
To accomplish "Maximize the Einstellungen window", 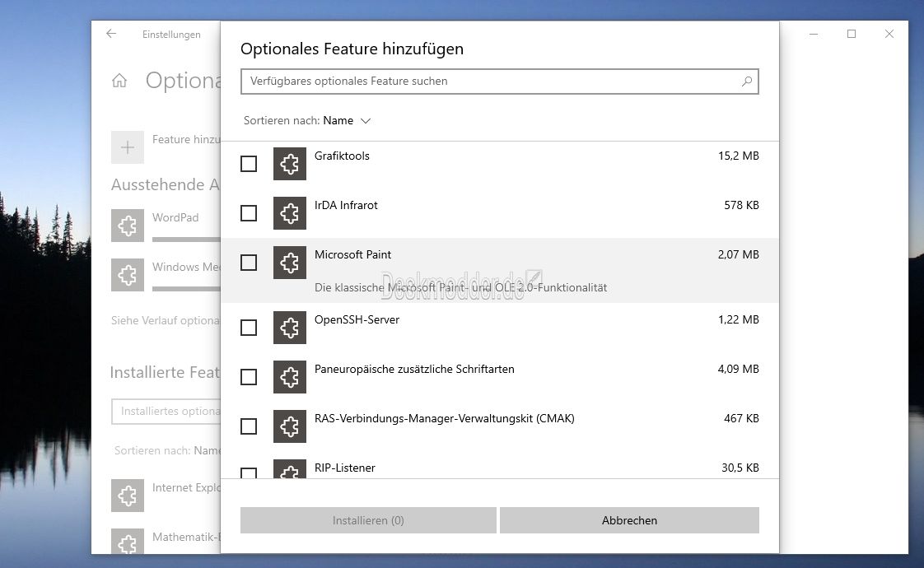I will [x=852, y=35].
